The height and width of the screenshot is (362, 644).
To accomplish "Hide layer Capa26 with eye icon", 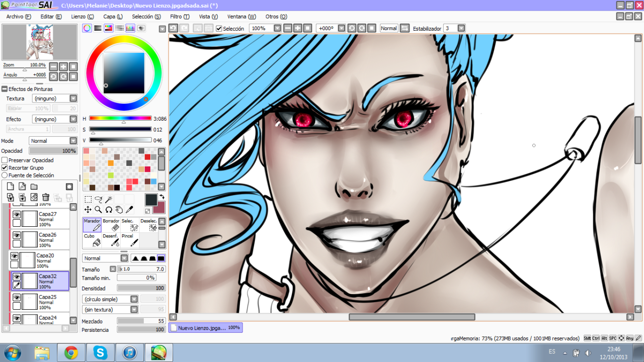I will [17, 235].
